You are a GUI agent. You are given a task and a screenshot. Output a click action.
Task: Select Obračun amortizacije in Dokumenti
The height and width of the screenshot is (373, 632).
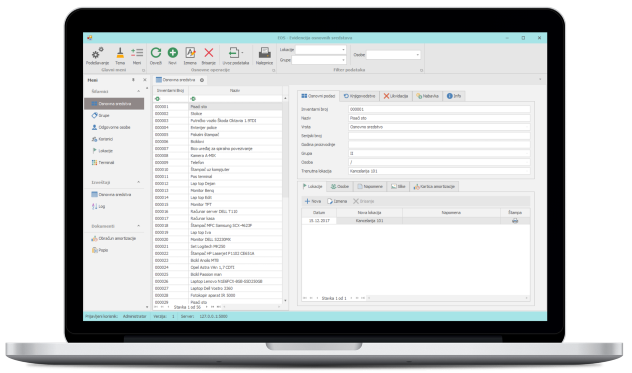point(113,239)
